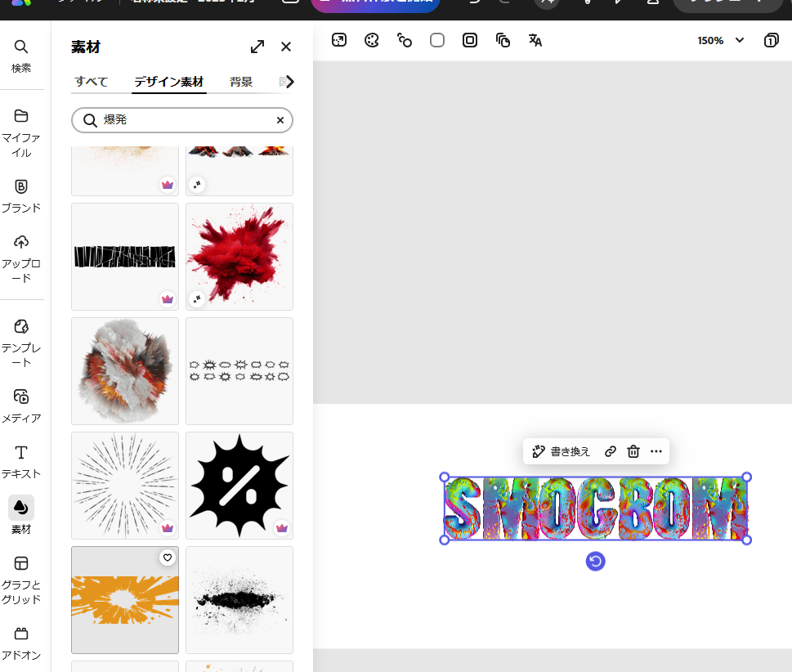Viewport: 792px width, 672px height.
Task: Click the 爆発 search field
Action: pyautogui.click(x=182, y=120)
